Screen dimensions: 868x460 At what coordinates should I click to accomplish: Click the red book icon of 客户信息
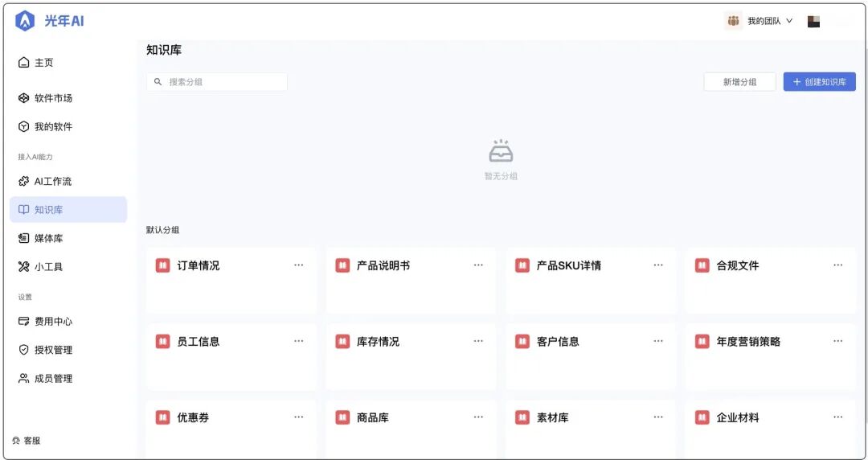522,342
